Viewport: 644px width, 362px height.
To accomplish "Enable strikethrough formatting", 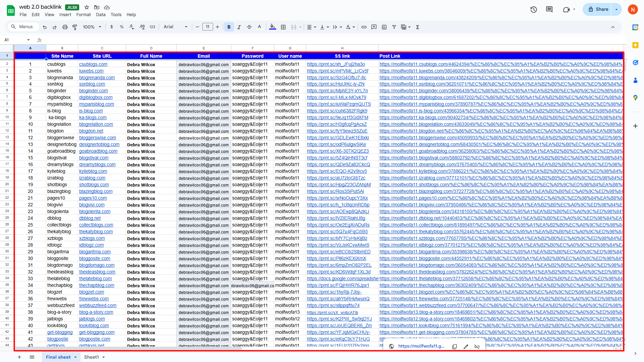I will (249, 27).
